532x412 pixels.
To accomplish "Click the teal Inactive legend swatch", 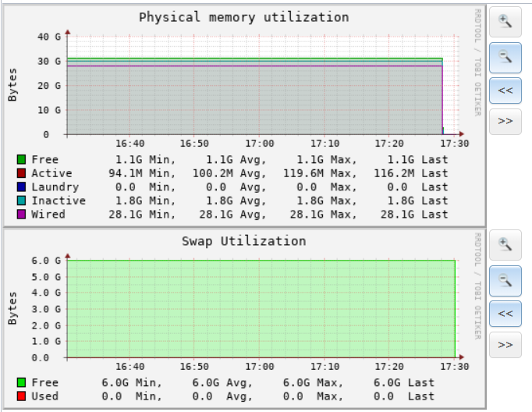I will pyautogui.click(x=21, y=201).
